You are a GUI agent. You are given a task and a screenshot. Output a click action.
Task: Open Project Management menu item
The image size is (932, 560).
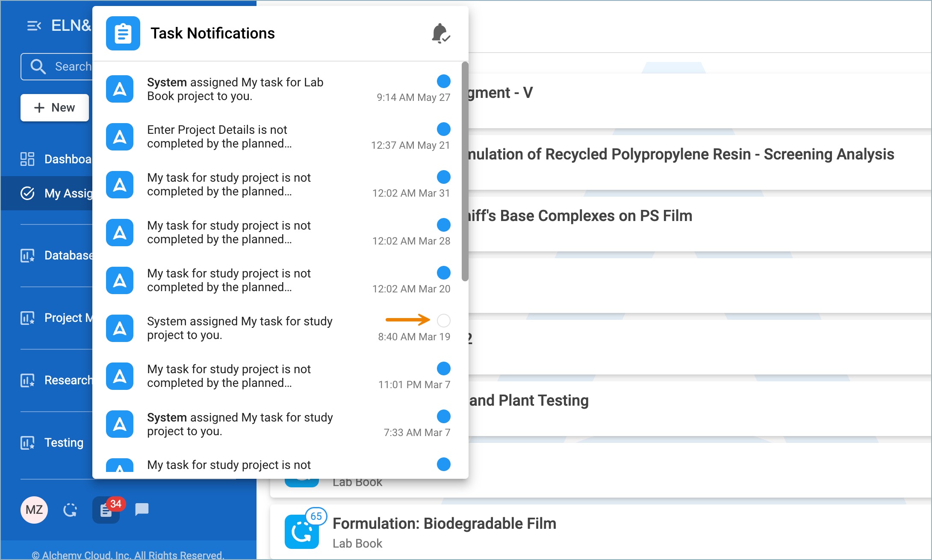tap(47, 318)
